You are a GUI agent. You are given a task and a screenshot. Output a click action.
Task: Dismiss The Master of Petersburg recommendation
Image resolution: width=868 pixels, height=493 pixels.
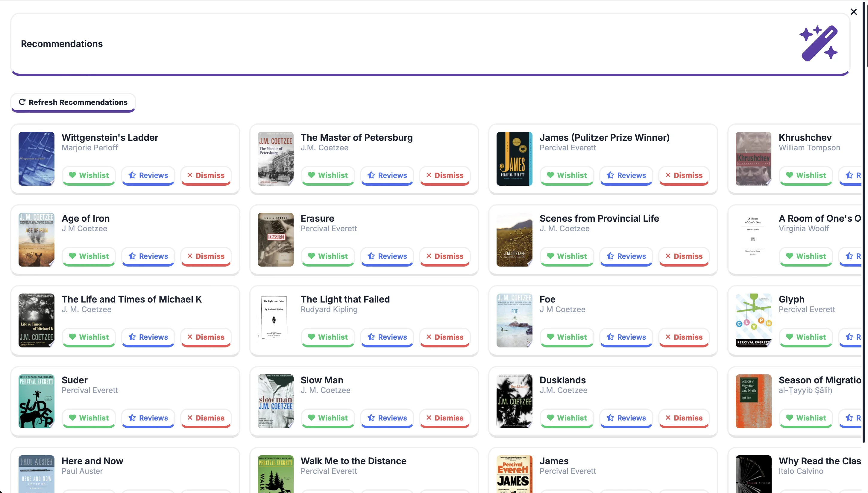(444, 176)
